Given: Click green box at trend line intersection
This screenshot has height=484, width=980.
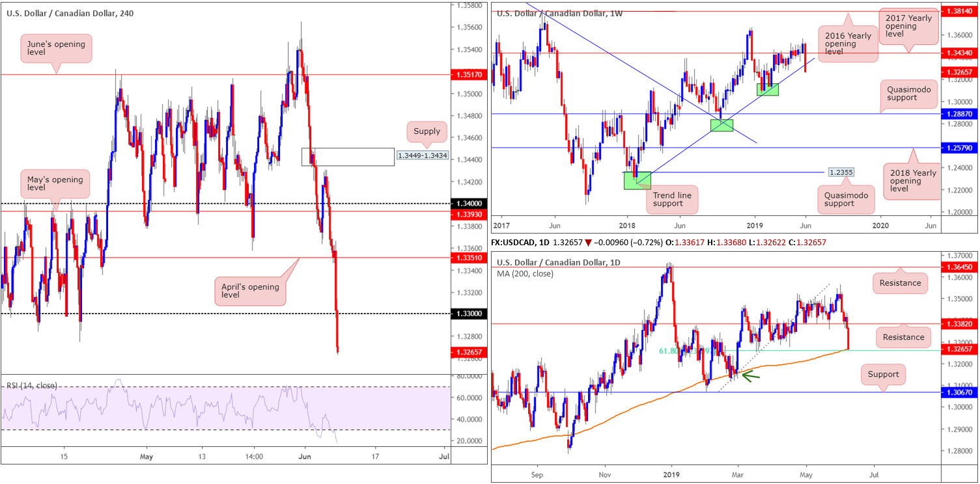Looking at the screenshot, I should [x=722, y=126].
